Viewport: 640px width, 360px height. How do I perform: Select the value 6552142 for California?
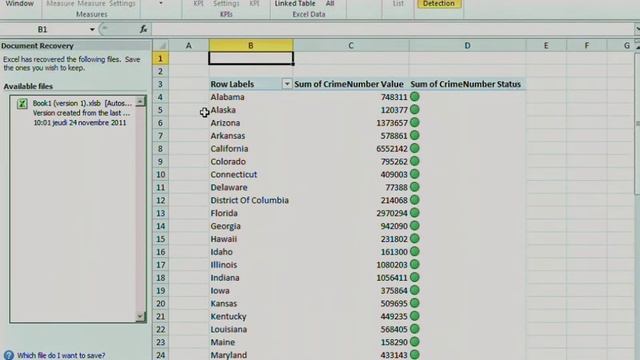392,149
